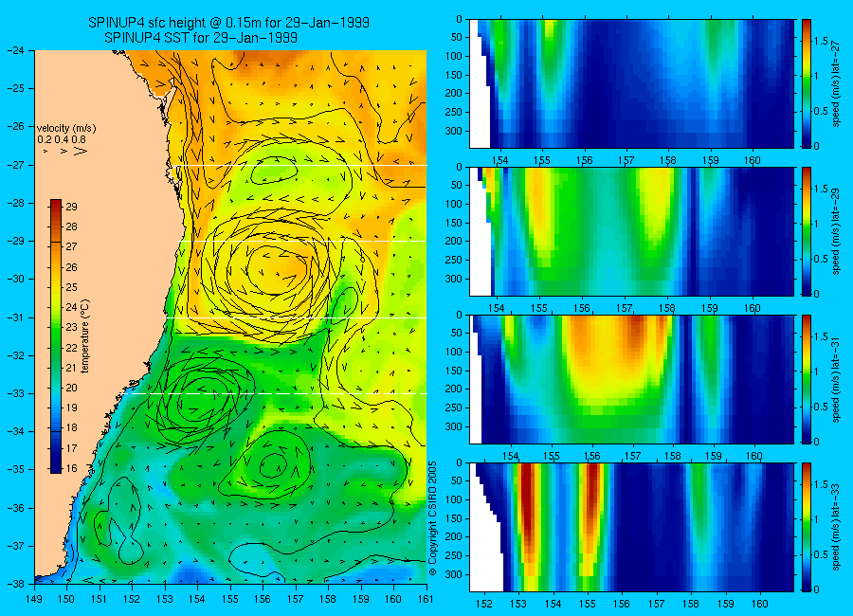Click the SST map latitude tick -24
This screenshot has height=616, width=853.
[x=15, y=50]
